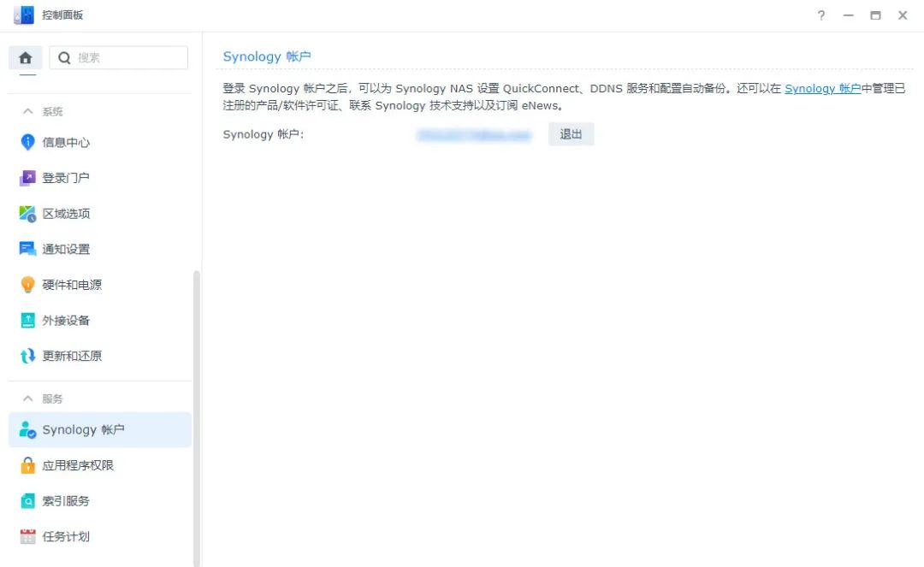
Task: Open the 信息中心 icon
Action: coord(27,142)
